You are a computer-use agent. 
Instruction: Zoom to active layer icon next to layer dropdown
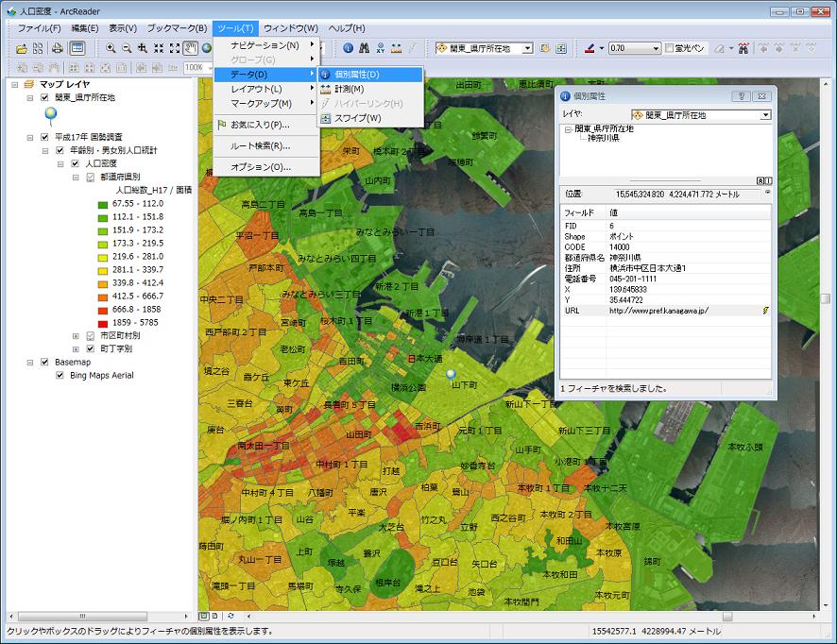(544, 48)
